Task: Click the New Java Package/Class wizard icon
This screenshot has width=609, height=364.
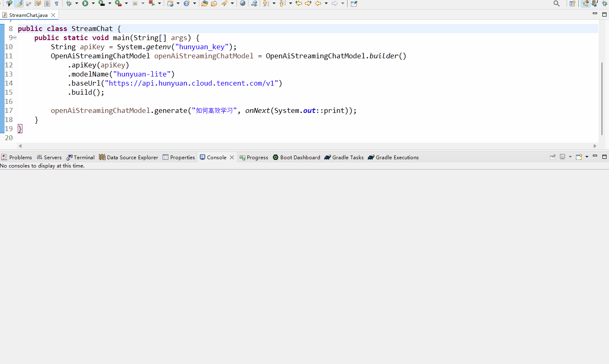Action: click(170, 3)
